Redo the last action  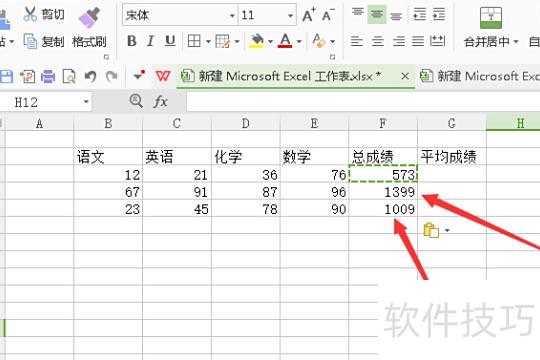[x=111, y=76]
